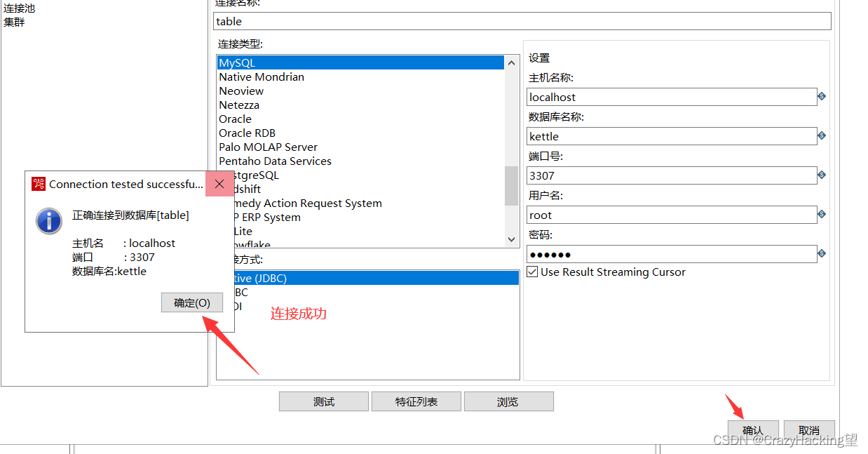Click the 浏览 browse button
Screen dimensions: 868x454
click(509, 401)
